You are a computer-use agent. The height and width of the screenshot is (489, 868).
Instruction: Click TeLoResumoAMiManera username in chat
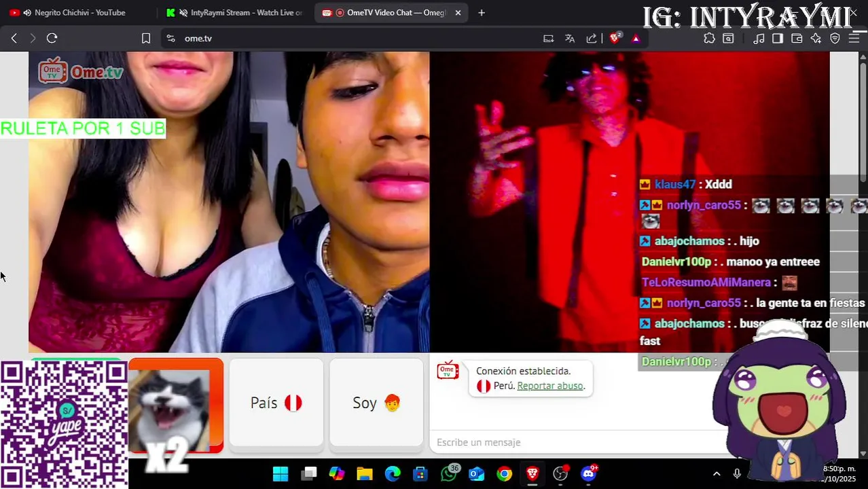click(x=706, y=283)
